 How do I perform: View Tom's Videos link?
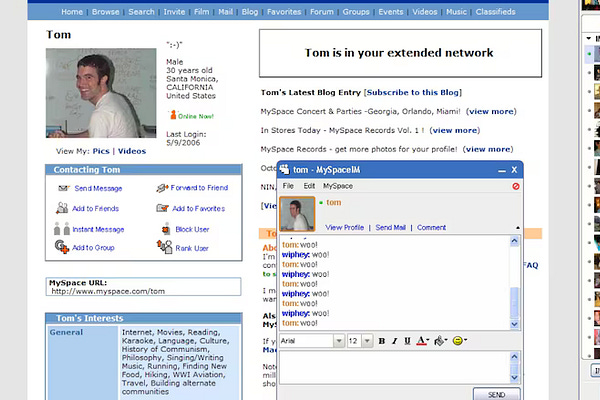coord(132,151)
